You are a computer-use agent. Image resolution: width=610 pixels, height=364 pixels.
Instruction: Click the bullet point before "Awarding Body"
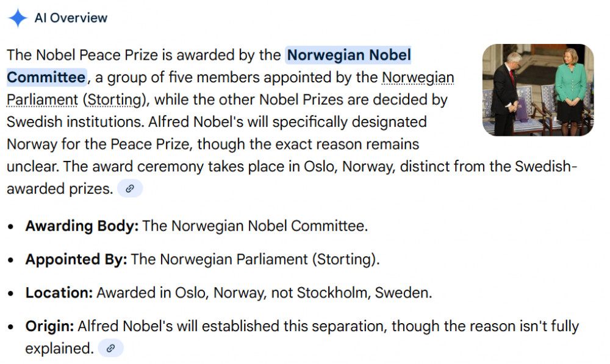coord(12,227)
